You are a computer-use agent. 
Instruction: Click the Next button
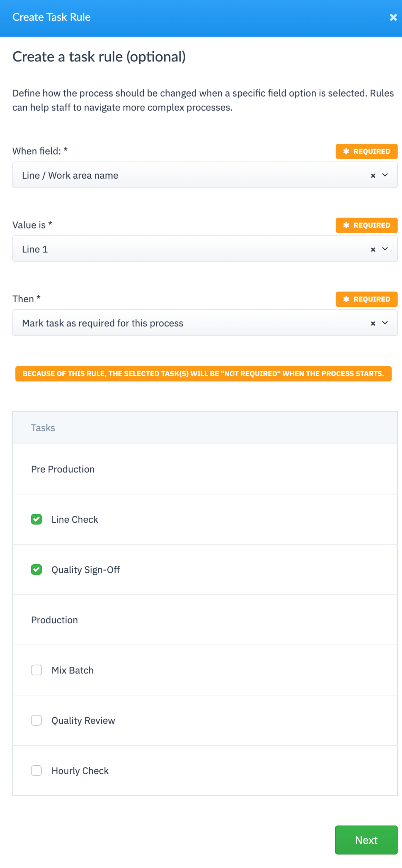coord(366,840)
